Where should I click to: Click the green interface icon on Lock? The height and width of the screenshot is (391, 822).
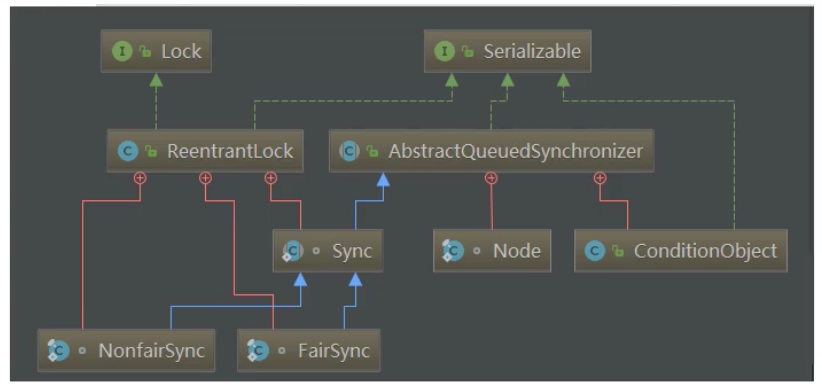pyautogui.click(x=122, y=51)
